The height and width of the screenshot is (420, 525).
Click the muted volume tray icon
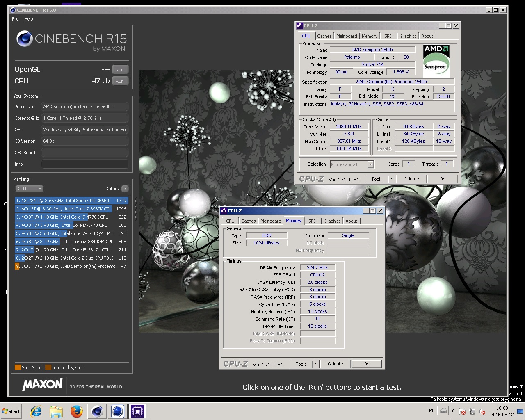click(482, 411)
